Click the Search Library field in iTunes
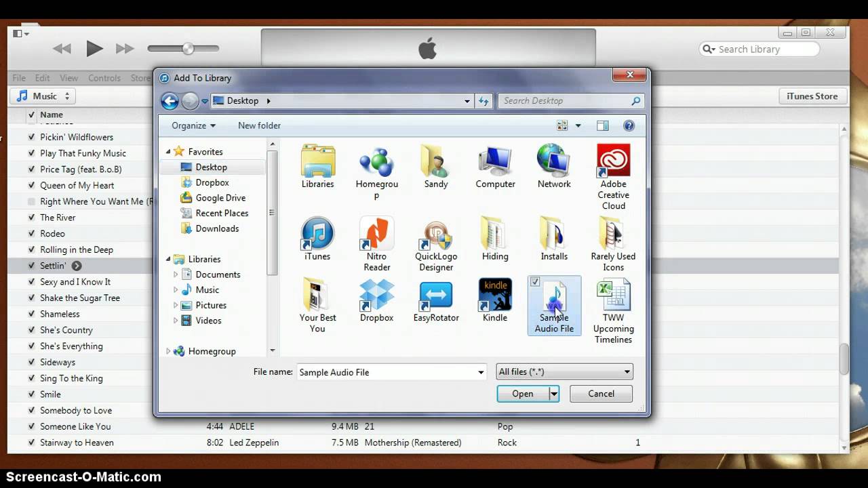Viewport: 868px width, 488px height. coord(759,49)
